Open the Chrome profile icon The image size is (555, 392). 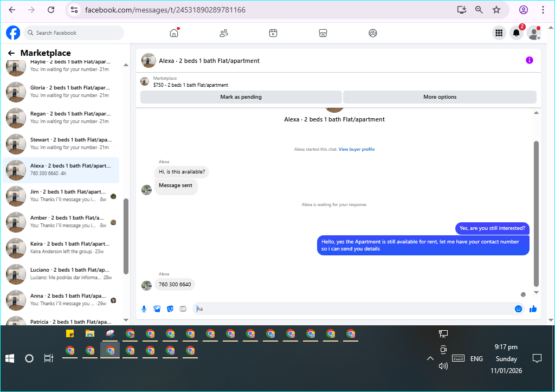point(524,10)
